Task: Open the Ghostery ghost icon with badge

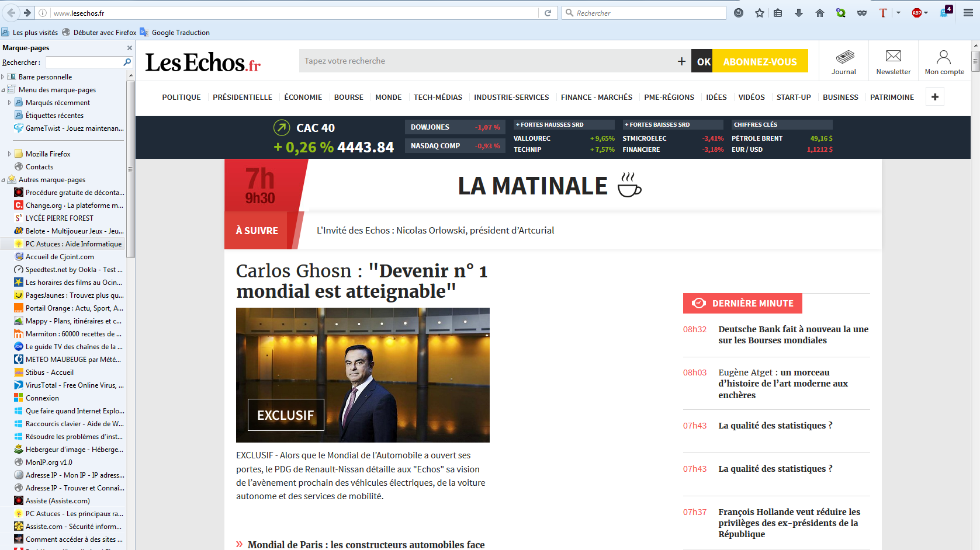Action: tap(946, 12)
